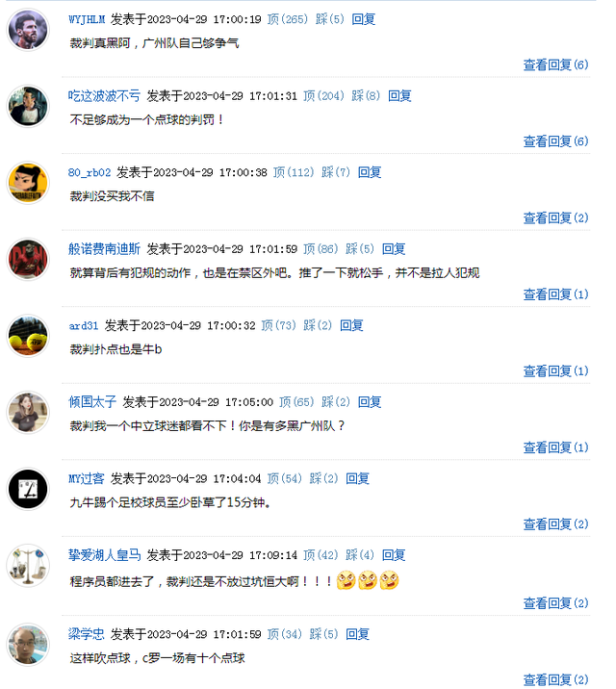The image size is (616, 689).
Task: Downvote 80_rb02's comment via 踩(7)
Action: (336, 172)
